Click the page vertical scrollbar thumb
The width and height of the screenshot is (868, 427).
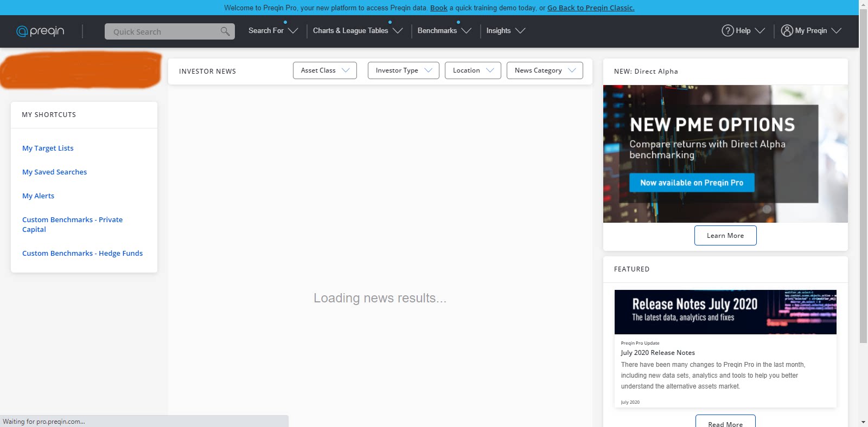(863, 176)
